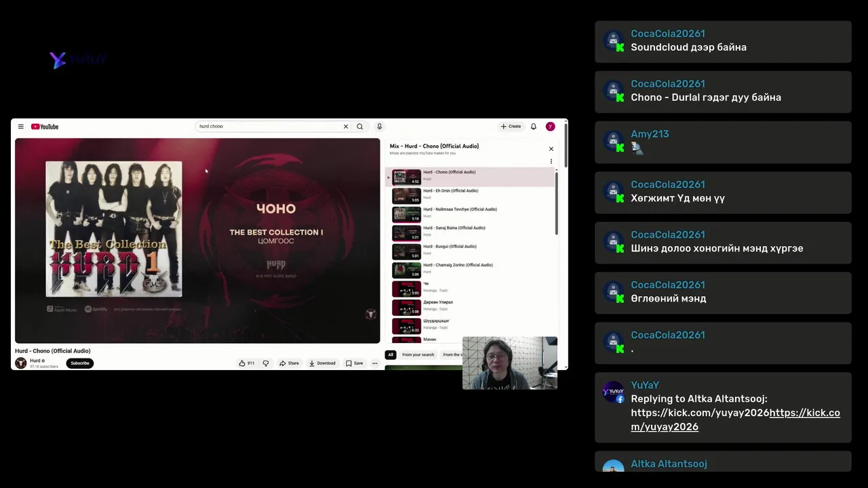This screenshot has height=488, width=868.
Task: Go to the YouTube home logo
Action: point(45,127)
